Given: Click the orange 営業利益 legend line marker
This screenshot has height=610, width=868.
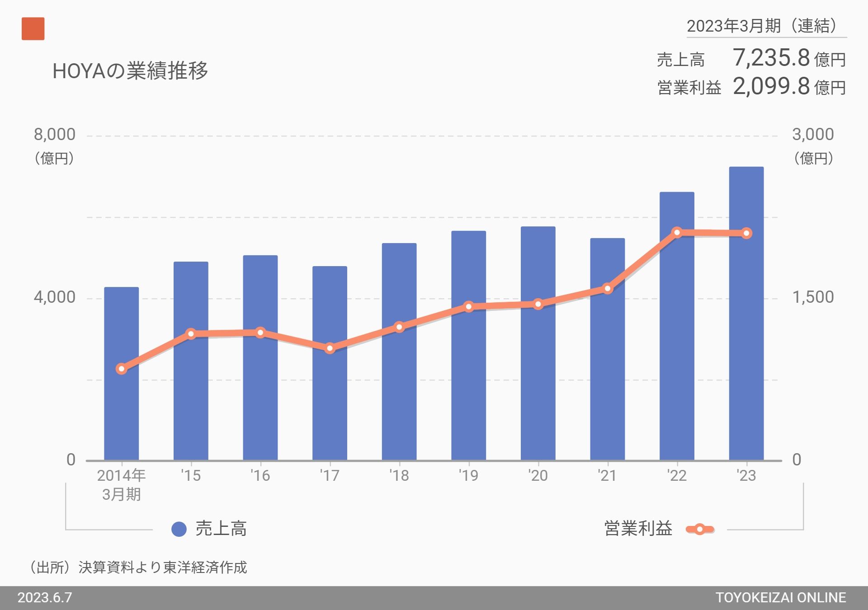Looking at the screenshot, I should coord(699,529).
